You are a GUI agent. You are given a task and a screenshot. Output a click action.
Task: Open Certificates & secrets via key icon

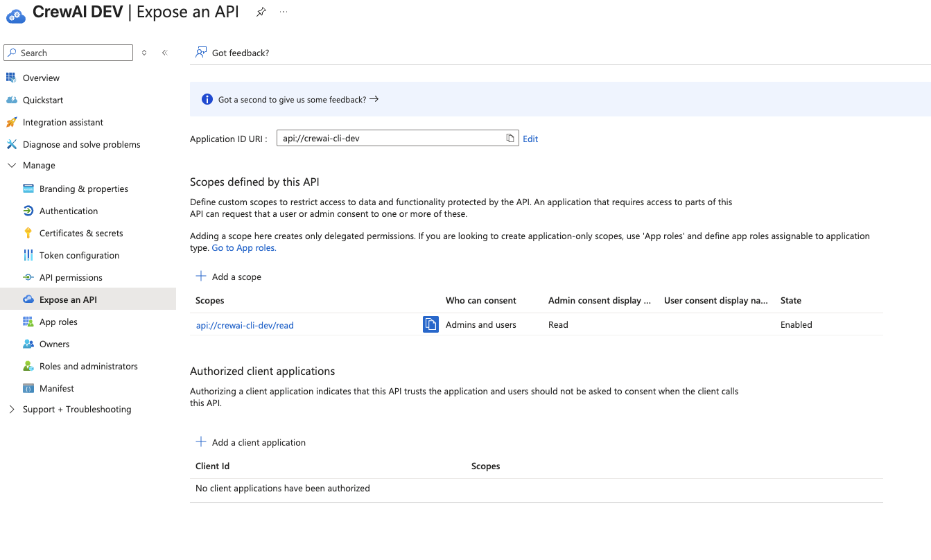click(28, 233)
